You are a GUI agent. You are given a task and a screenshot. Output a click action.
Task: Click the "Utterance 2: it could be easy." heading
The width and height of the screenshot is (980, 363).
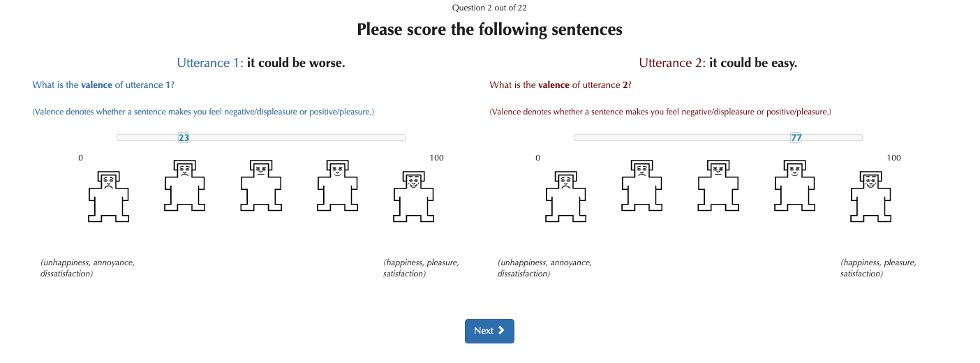718,63
